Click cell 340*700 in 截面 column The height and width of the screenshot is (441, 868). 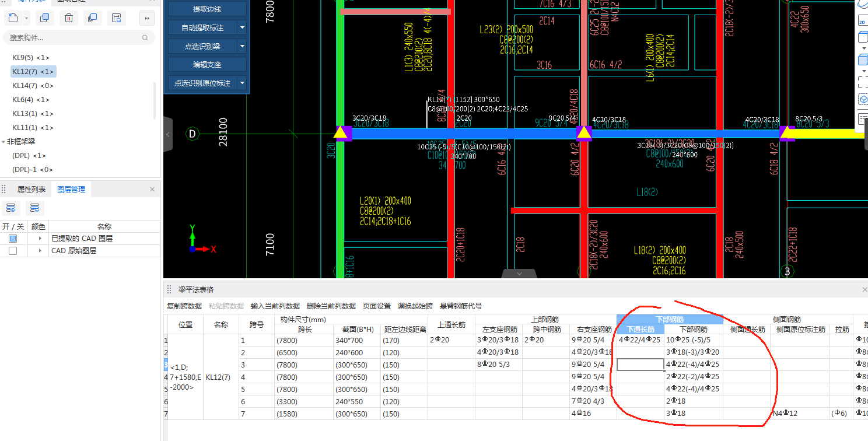[357, 340]
